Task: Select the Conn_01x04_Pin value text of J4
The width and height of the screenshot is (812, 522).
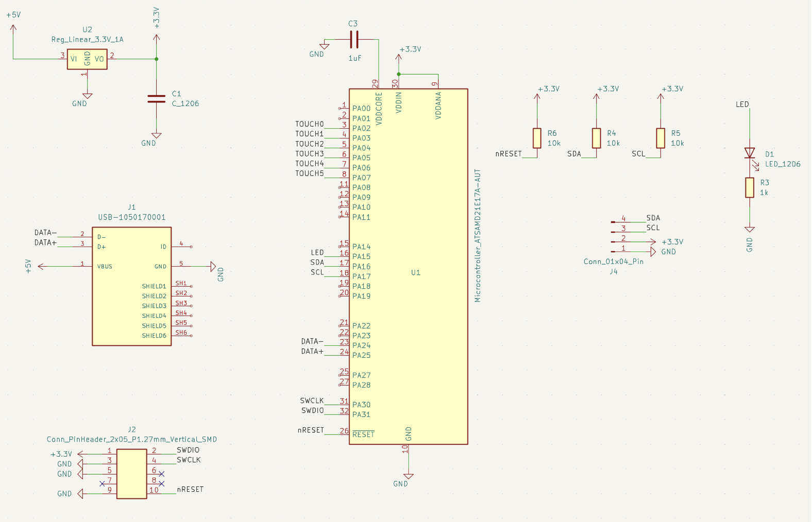Action: pos(613,262)
